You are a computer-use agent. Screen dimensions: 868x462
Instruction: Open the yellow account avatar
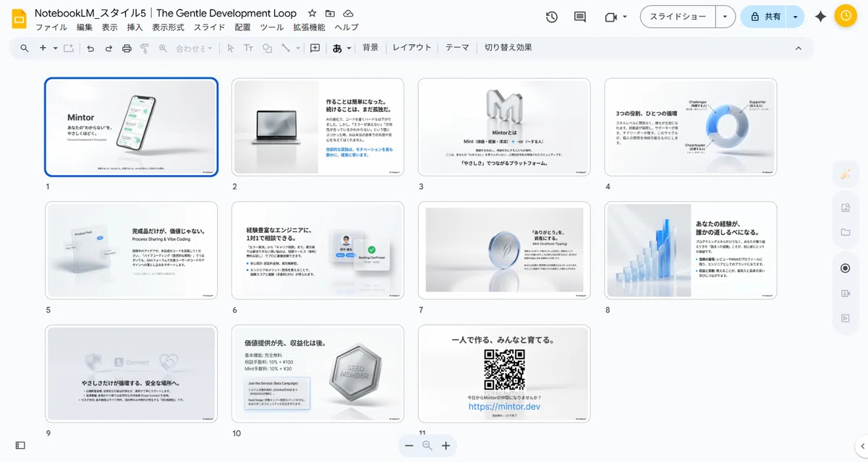click(x=845, y=17)
